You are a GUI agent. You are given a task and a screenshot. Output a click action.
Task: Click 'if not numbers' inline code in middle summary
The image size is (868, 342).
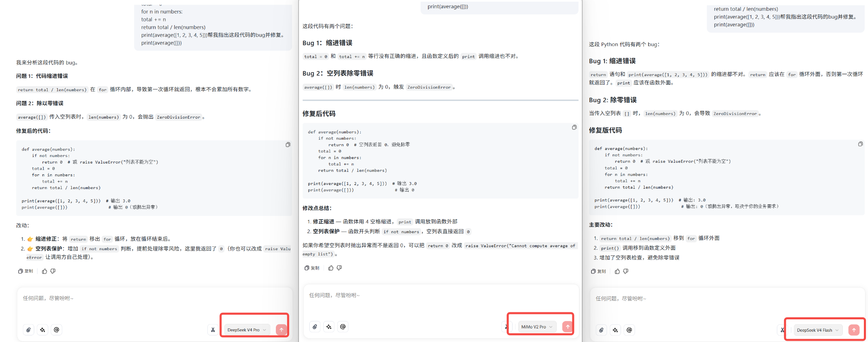(x=401, y=232)
